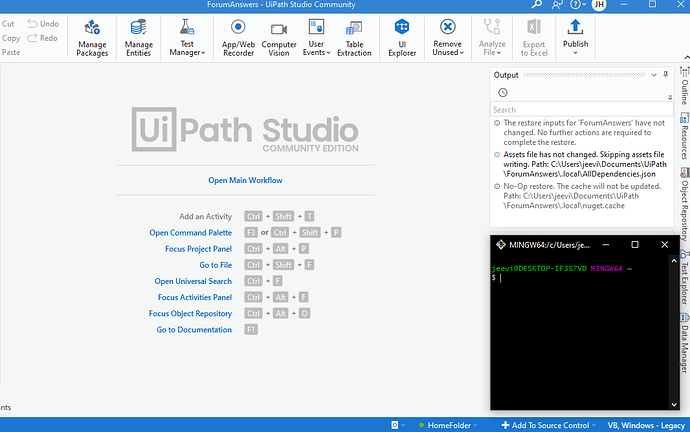Click Cut in the ribbon

pyautogui.click(x=8, y=24)
